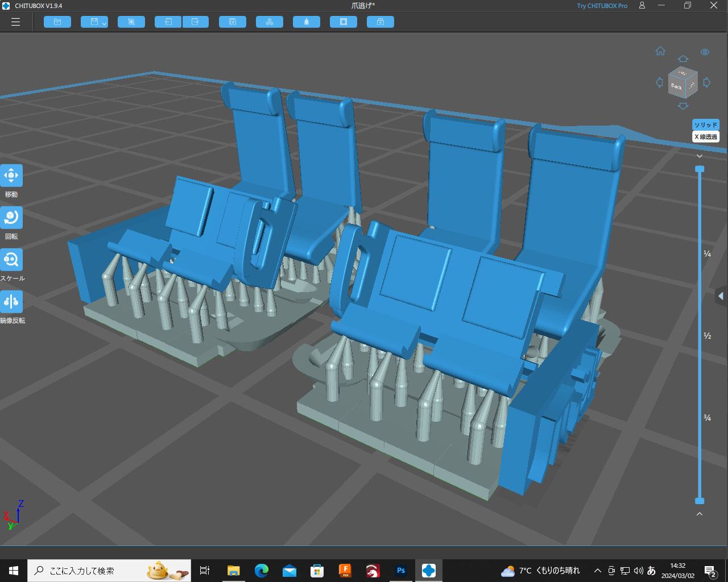Select the Rotate (回転) tool
Image resolution: width=728 pixels, height=582 pixels.
[x=11, y=218]
